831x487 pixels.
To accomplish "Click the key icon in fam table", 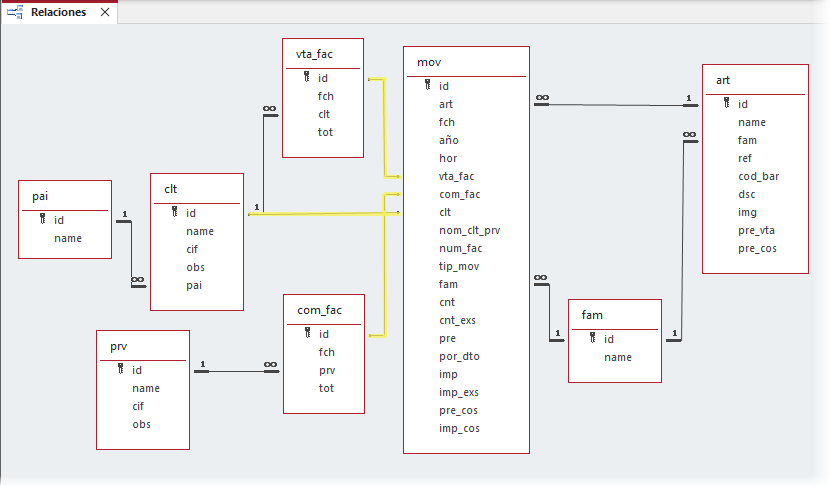I will point(592,339).
